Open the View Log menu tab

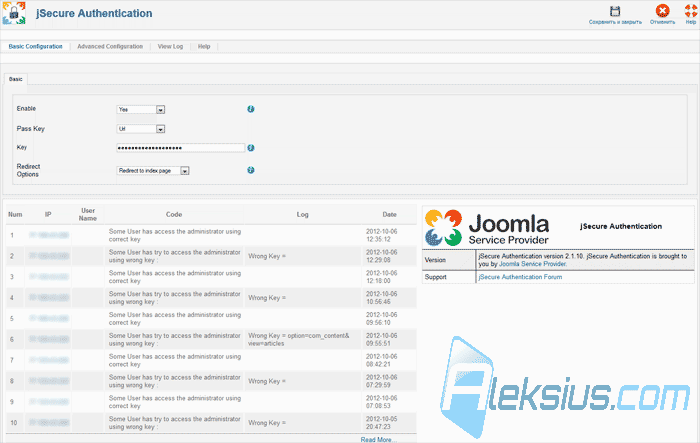coord(170,46)
